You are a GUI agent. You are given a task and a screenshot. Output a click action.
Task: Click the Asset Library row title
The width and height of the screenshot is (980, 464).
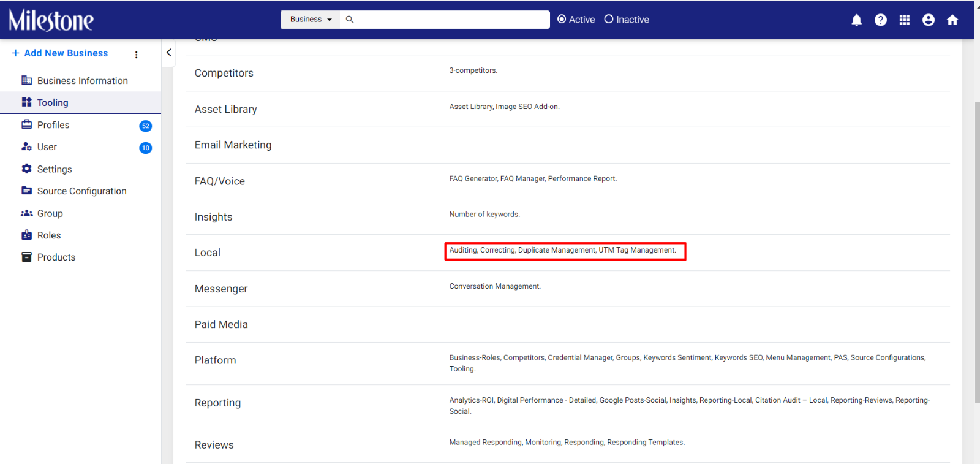point(226,109)
